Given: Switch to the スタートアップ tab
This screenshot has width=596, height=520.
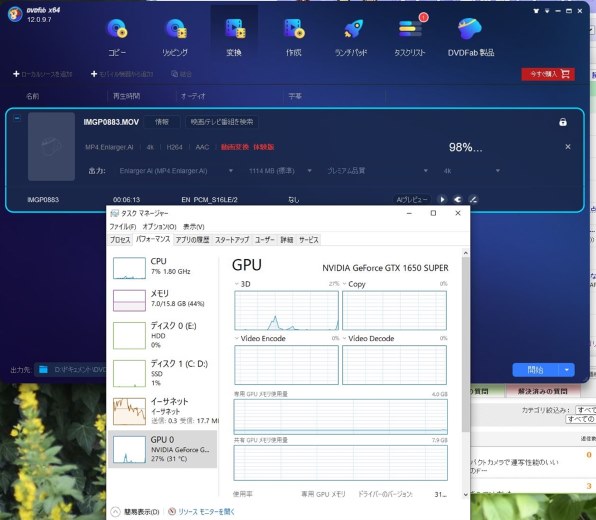Looking at the screenshot, I should tap(232, 240).
